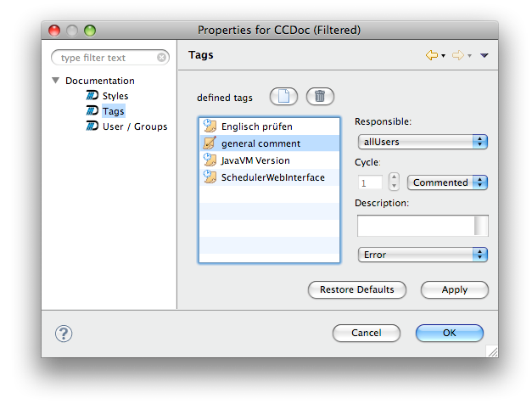Click the new tag document icon button
532x404 pixels.
(x=283, y=97)
